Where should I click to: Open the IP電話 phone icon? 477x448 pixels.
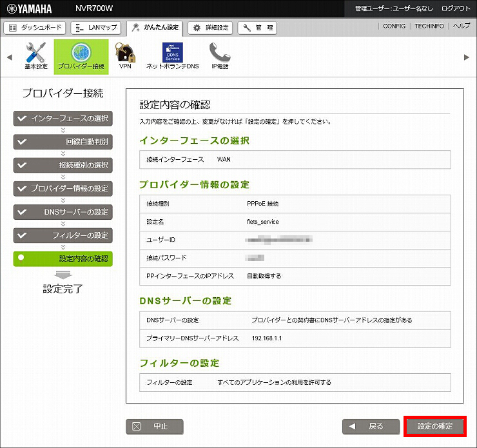(220, 56)
